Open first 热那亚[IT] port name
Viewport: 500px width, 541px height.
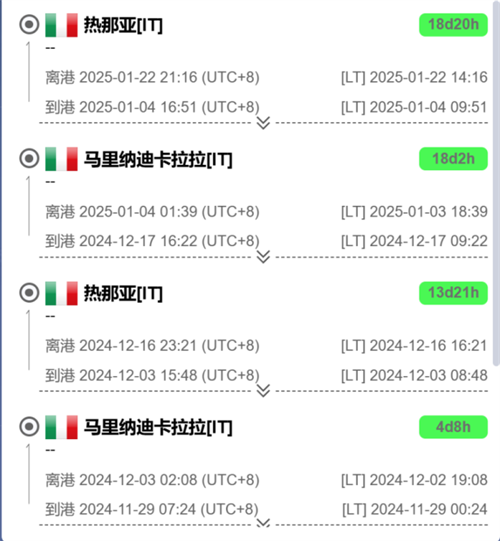pos(123,25)
